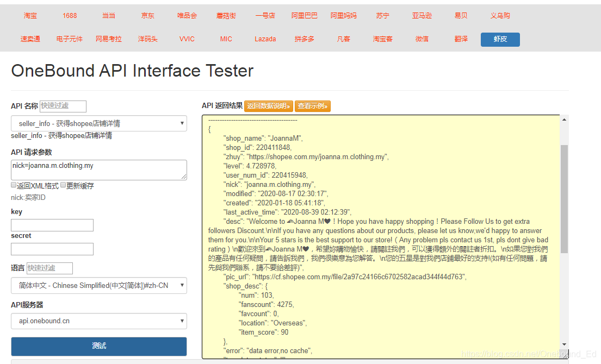Open 返回数据说明 documentation button
This screenshot has width=601, height=364.
click(269, 106)
